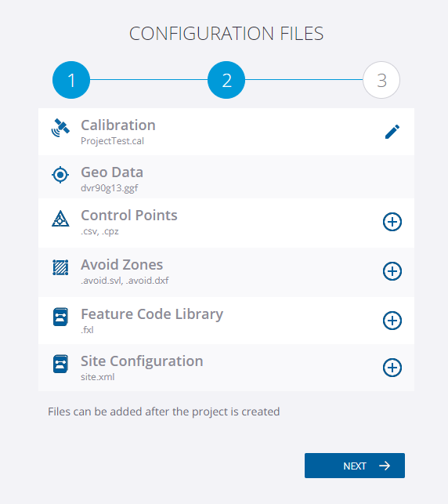Click the Avoid Zones hatched icon
This screenshot has height=504, width=448.
60,267
